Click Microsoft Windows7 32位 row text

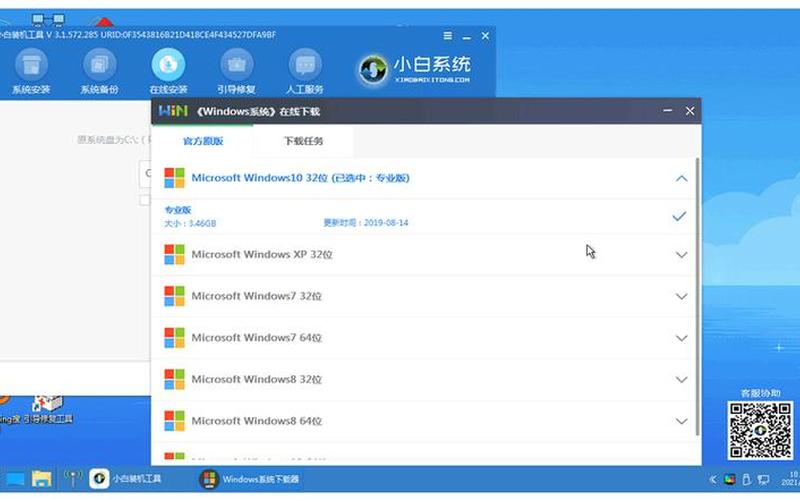point(257,296)
